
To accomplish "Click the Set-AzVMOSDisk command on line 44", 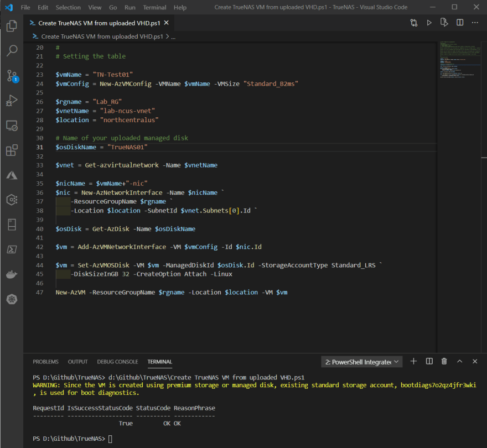I will pyautogui.click(x=103, y=265).
